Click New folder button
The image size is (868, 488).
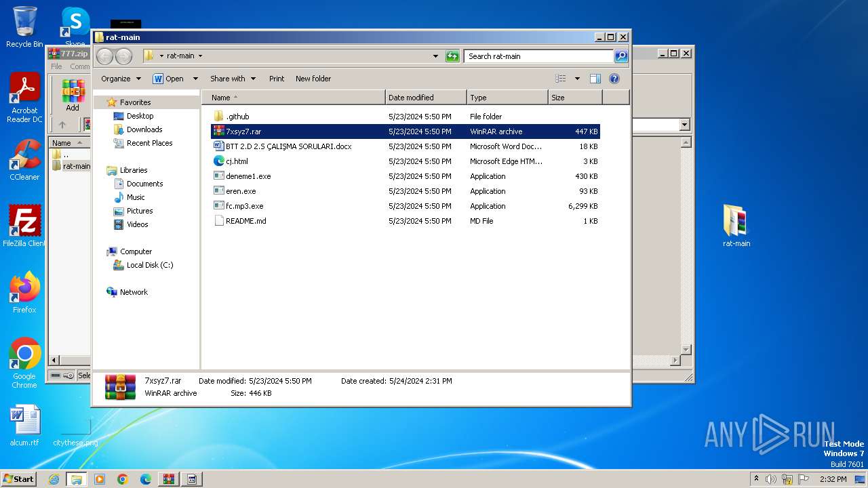[313, 79]
